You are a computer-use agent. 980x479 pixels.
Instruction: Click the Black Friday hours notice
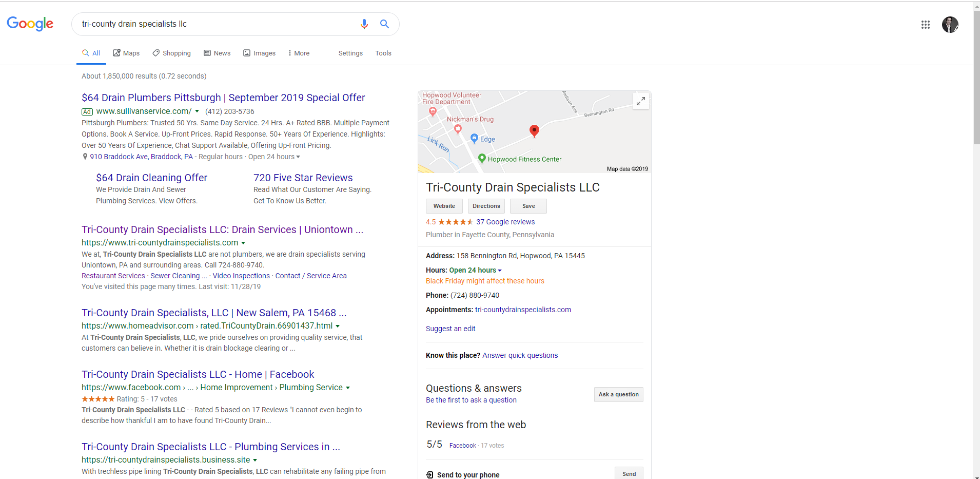click(x=485, y=281)
